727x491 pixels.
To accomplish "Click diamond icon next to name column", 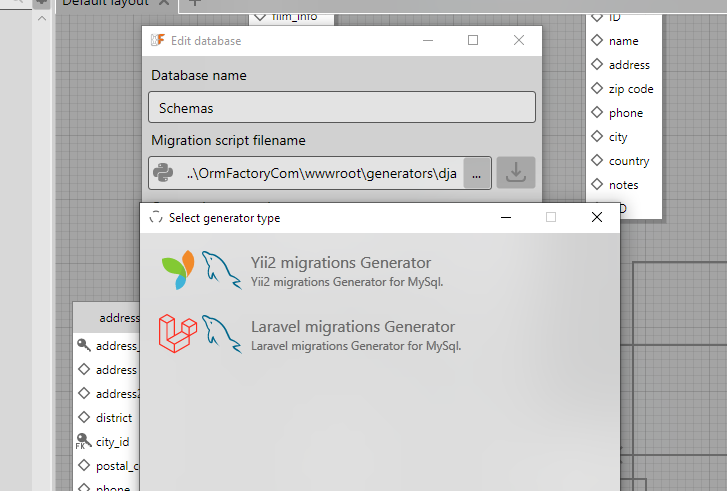I will 597,40.
